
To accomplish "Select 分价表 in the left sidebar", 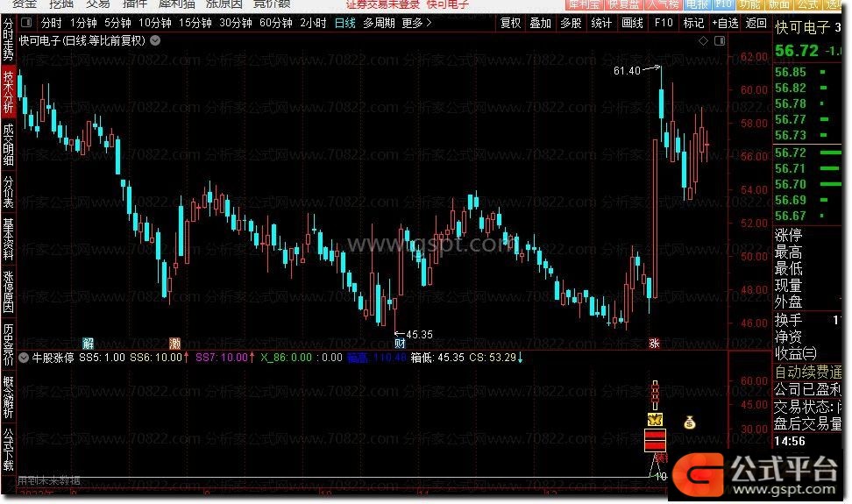I will coord(8,192).
